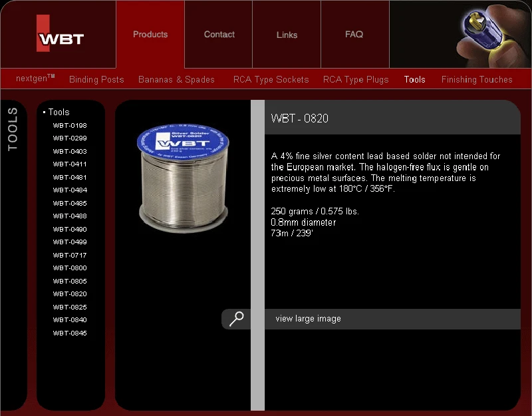
Task: Open product WBT-0299
Action: click(x=70, y=138)
